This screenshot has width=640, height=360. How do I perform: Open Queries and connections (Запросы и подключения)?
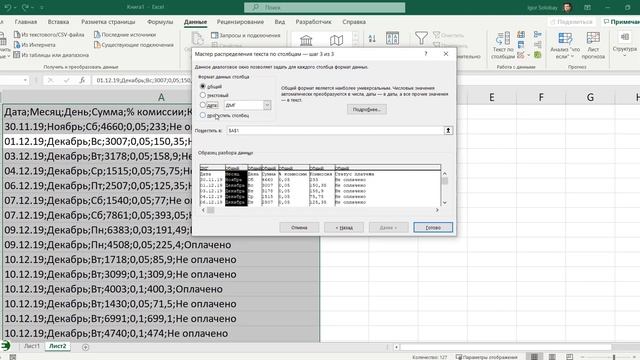[246, 36]
